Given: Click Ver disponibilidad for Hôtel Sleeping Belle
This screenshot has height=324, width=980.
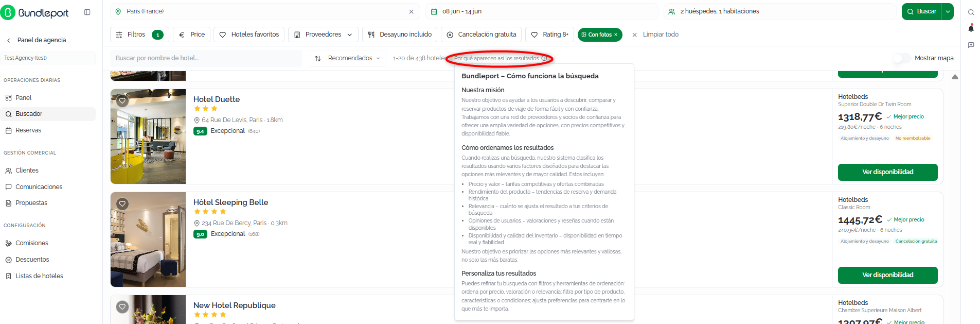Looking at the screenshot, I should pos(888,275).
